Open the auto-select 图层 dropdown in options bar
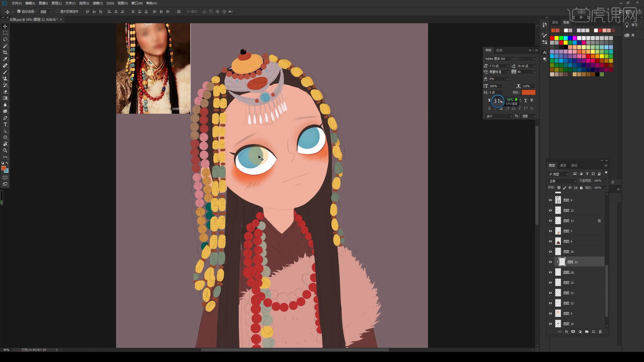The width and height of the screenshot is (644, 362). pos(45,12)
